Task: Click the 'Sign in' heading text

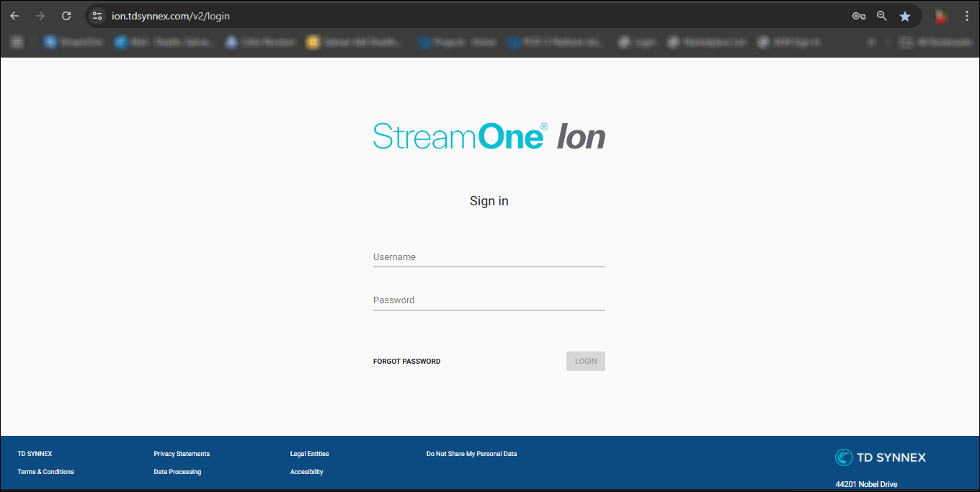Action: click(489, 201)
